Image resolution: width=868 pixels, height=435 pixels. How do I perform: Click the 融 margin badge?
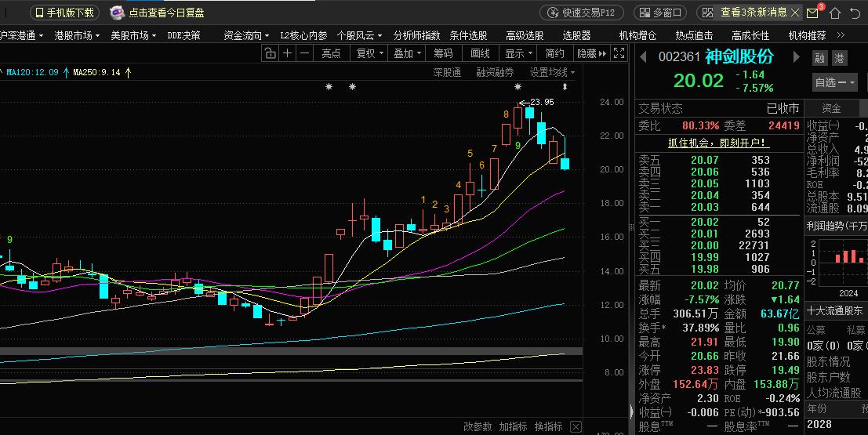pyautogui.click(x=820, y=58)
